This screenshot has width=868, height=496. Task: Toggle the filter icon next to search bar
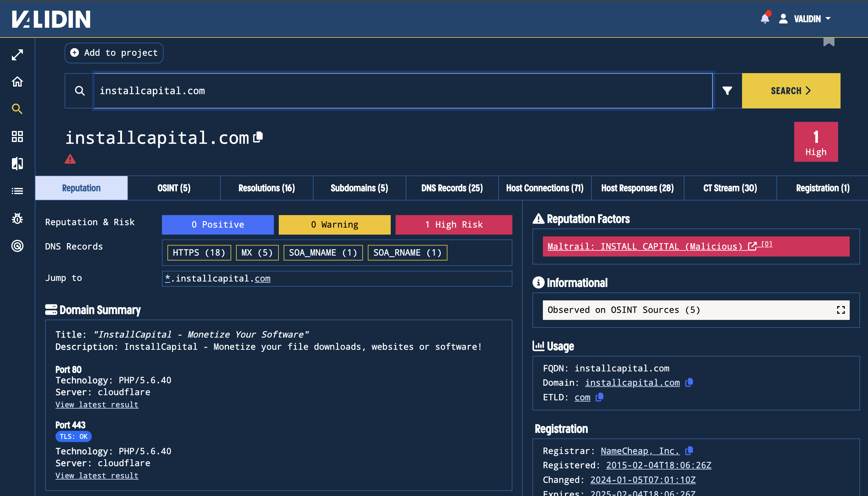click(x=727, y=90)
